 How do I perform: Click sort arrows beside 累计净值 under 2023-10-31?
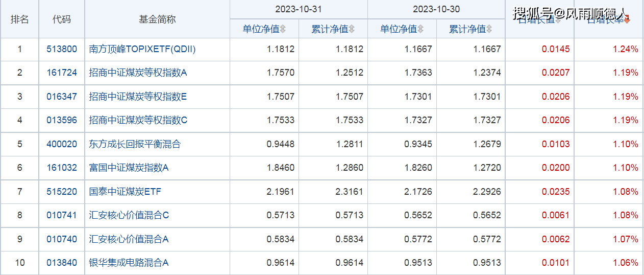pos(352,29)
